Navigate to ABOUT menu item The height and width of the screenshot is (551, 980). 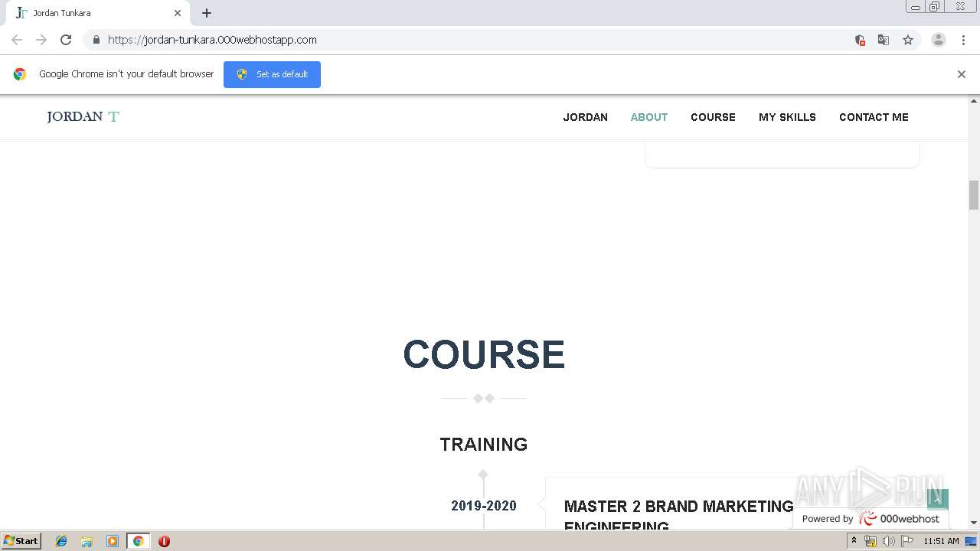pyautogui.click(x=649, y=117)
